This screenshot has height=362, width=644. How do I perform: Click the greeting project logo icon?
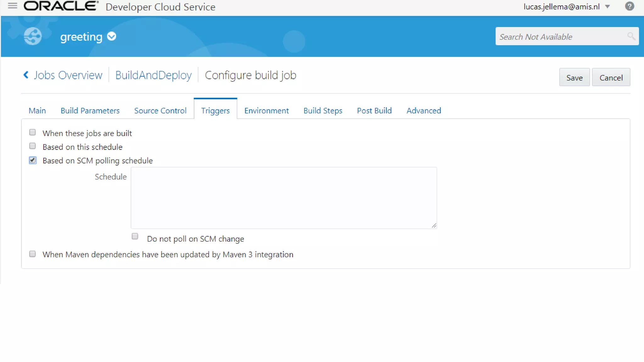click(x=33, y=36)
